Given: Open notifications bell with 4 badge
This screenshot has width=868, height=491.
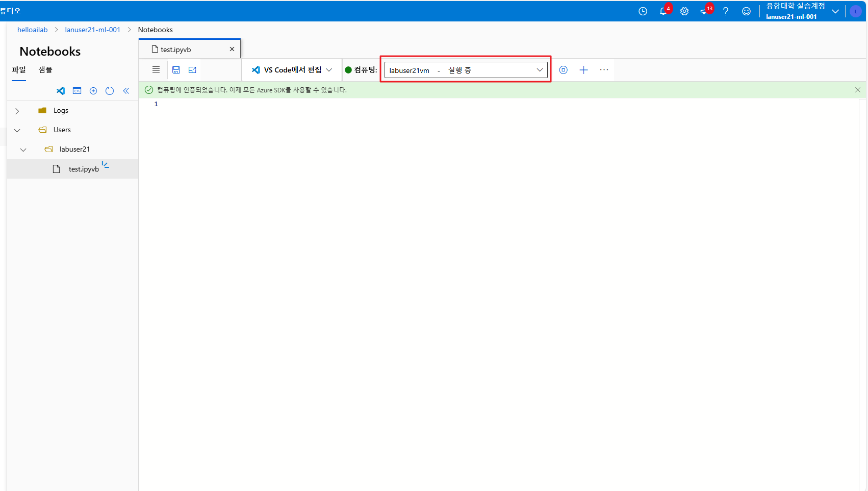Looking at the screenshot, I should [x=665, y=11].
